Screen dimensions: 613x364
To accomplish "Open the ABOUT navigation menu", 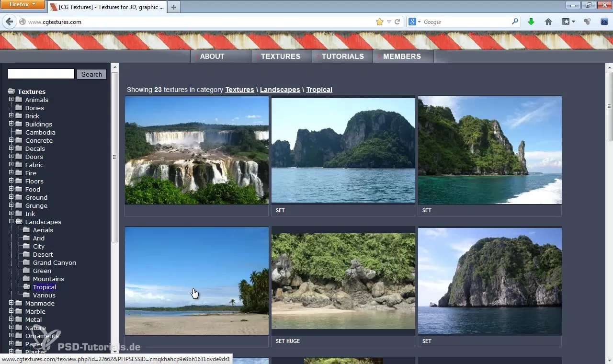I will coord(220,56).
